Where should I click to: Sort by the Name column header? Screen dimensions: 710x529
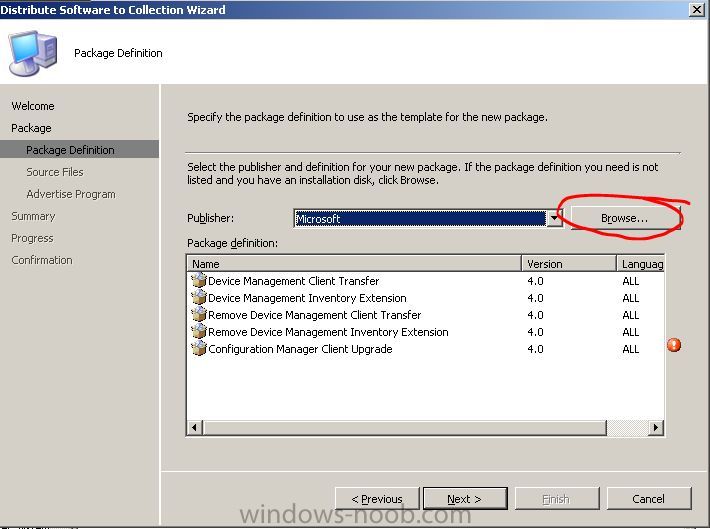coord(354,264)
